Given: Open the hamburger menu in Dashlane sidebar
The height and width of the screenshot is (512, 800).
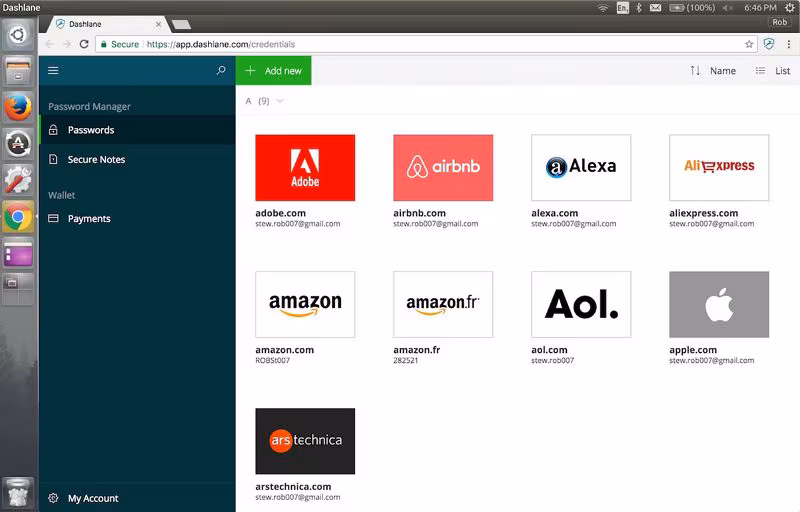Looking at the screenshot, I should [x=53, y=70].
